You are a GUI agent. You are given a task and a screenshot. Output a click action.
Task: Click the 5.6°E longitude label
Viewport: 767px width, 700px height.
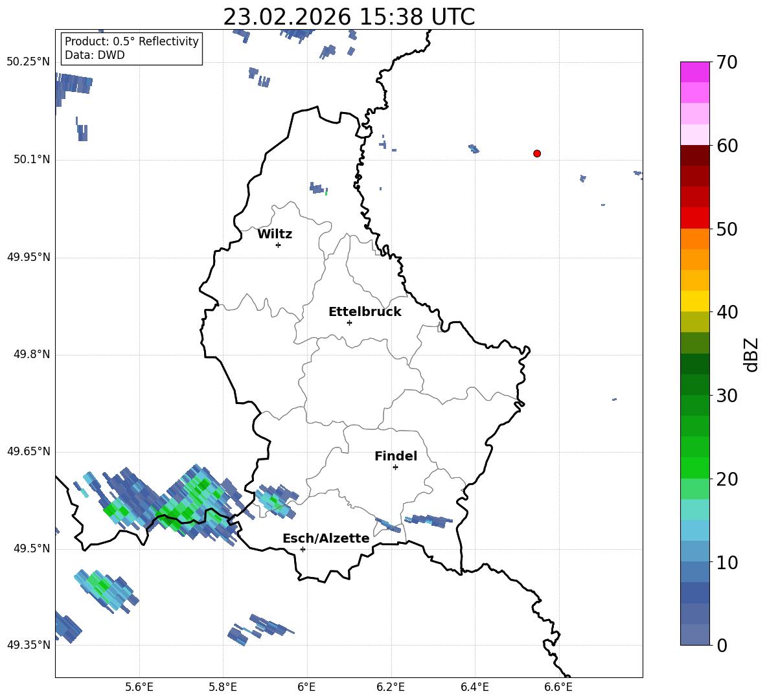pyautogui.click(x=139, y=687)
